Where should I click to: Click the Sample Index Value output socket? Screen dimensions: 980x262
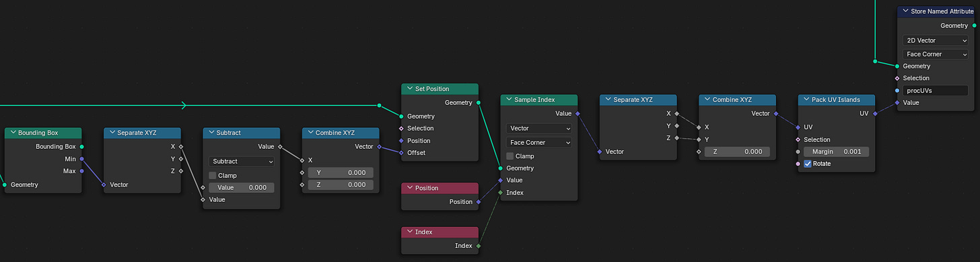coord(577,114)
